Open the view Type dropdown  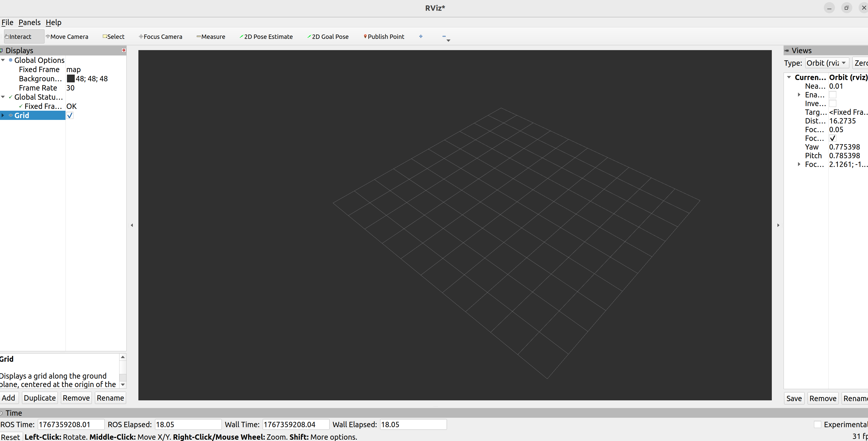point(827,63)
